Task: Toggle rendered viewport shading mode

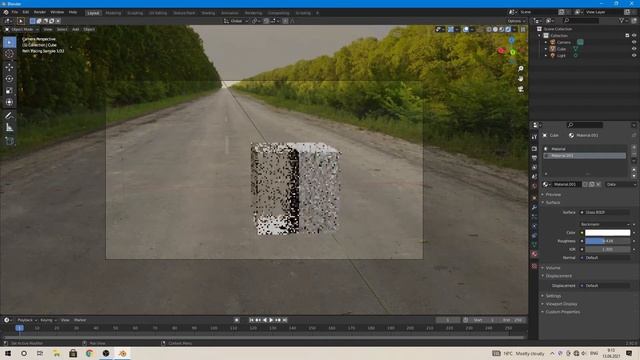Action: 508,29
